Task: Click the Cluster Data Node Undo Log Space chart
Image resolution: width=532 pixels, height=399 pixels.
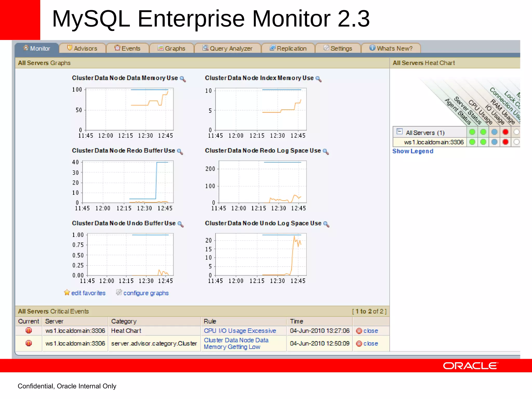Action: pos(261,254)
